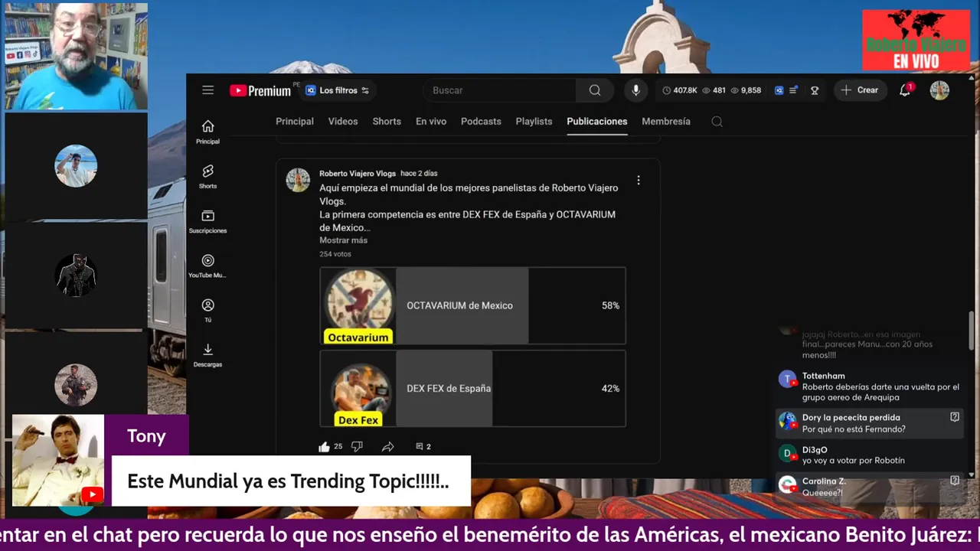Screen dimensions: 980x551
Task: Open the notifications bell
Action: tap(905, 90)
